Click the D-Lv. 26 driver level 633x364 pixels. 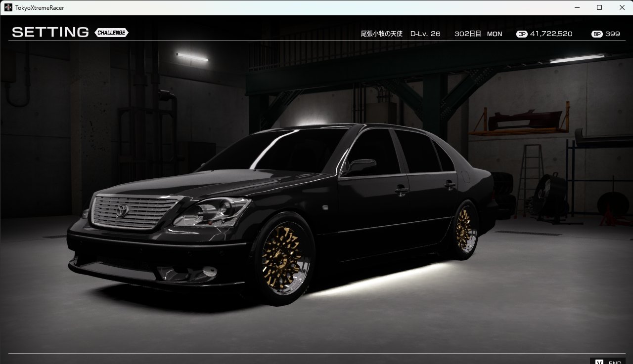click(425, 34)
